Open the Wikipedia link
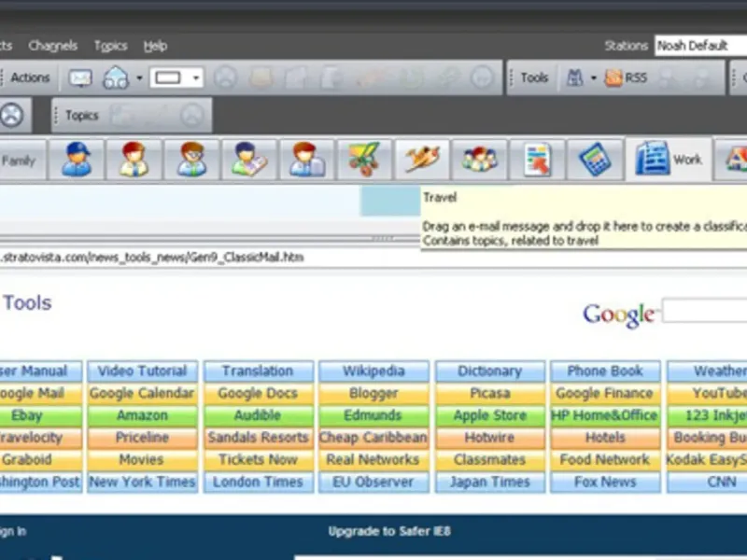The height and width of the screenshot is (560, 747). tap(374, 371)
